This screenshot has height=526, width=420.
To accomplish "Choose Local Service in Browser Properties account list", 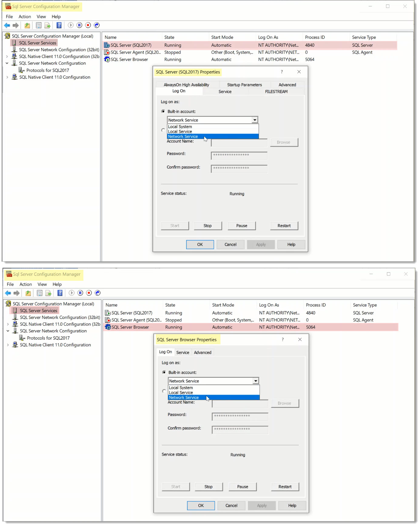I will click(214, 392).
